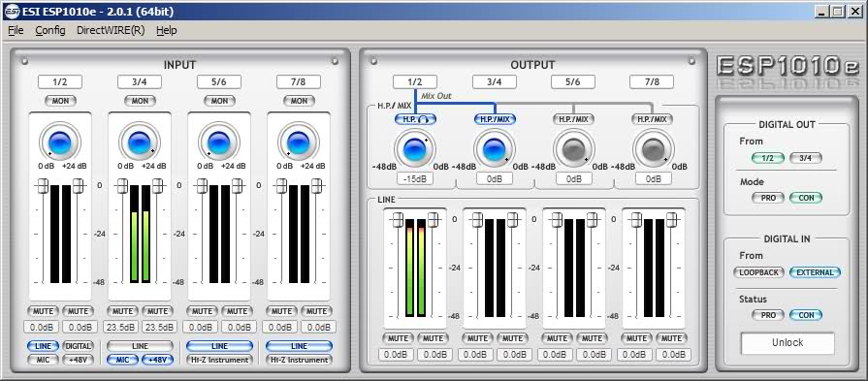Viewport: 868px width, 381px height.
Task: Click the output 1/2 headphone volume knob
Action: [x=415, y=150]
